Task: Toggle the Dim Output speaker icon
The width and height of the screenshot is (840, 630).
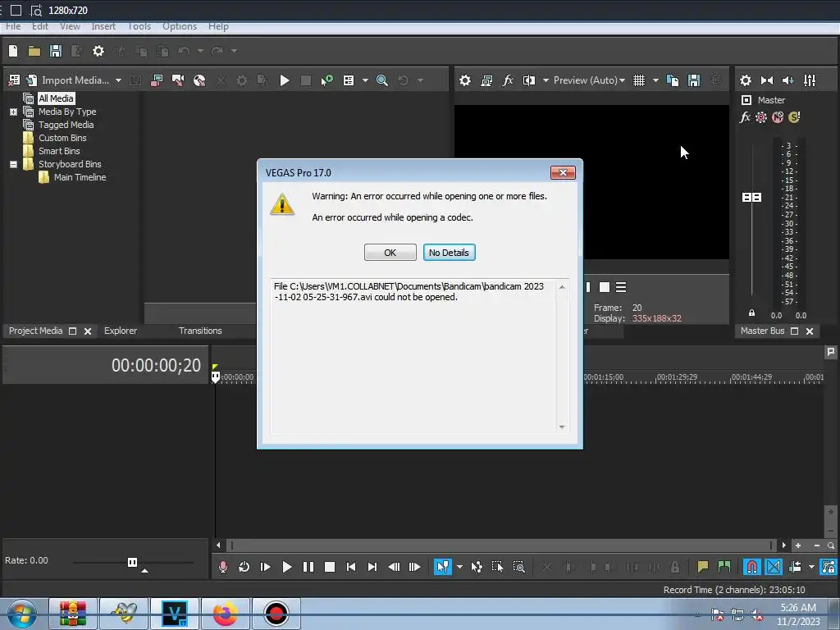Action: click(788, 80)
